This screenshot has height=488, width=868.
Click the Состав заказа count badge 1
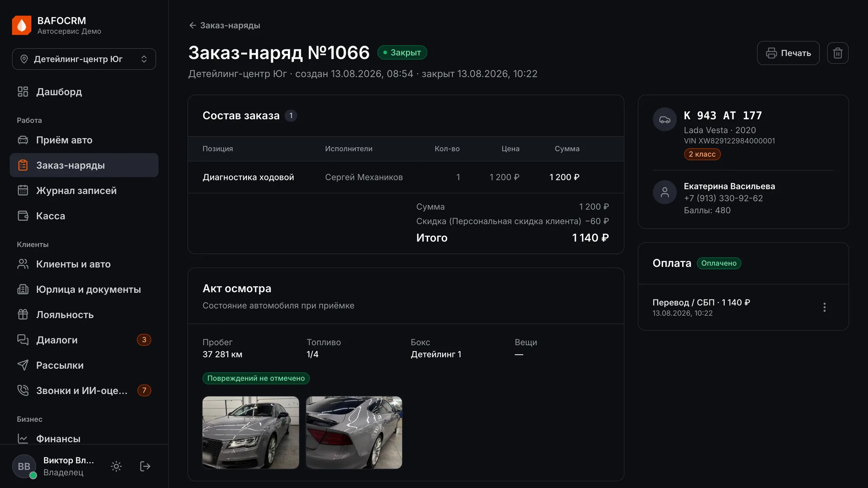pyautogui.click(x=291, y=116)
